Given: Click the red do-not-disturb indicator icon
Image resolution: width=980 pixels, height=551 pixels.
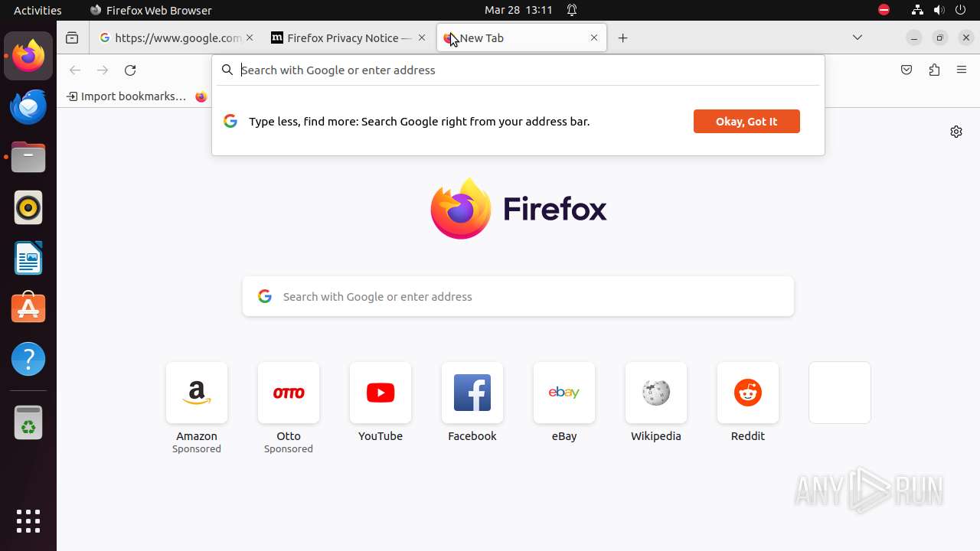Looking at the screenshot, I should pos(884,10).
